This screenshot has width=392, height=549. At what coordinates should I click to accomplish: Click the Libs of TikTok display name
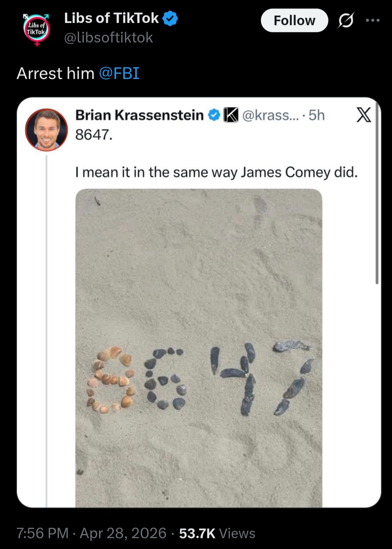(x=111, y=18)
